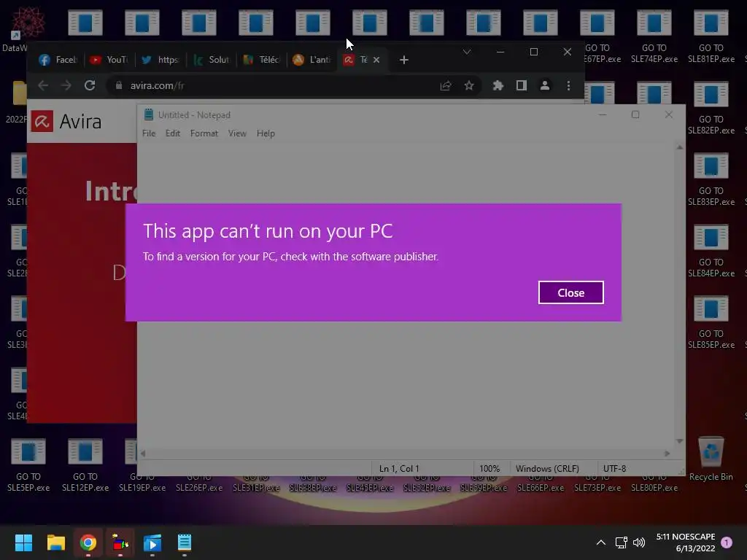Select GO TO SLE5EP.exe desktop icon
The height and width of the screenshot is (560, 747).
[28, 464]
